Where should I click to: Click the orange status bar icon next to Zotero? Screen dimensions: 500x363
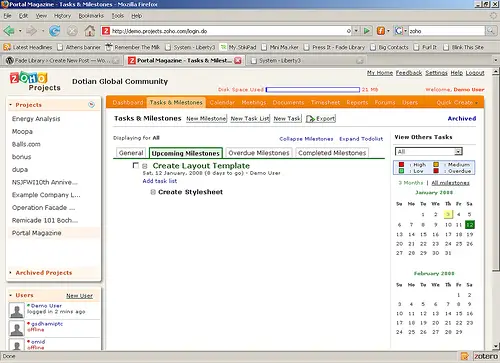465,356
